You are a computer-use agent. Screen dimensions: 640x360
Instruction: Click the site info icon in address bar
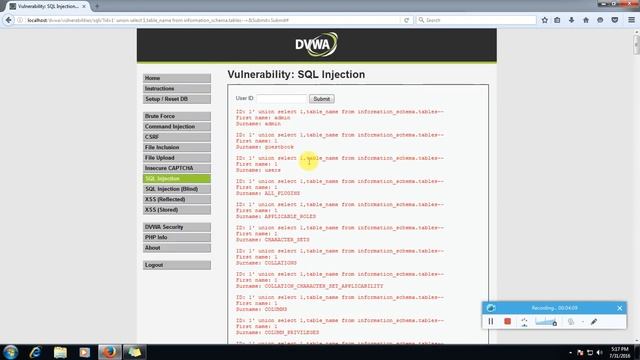pos(20,20)
